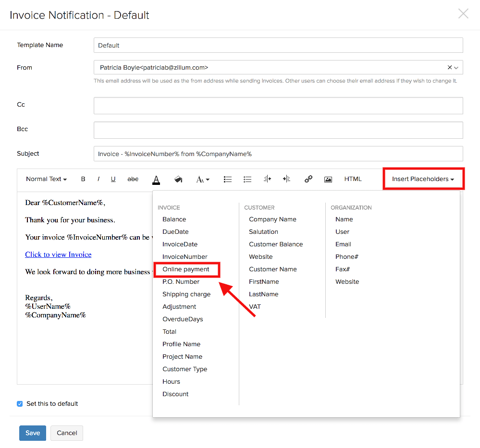This screenshot has width=480, height=448.
Task: Toggle bold formatting in the editor toolbar
Action: click(x=83, y=179)
